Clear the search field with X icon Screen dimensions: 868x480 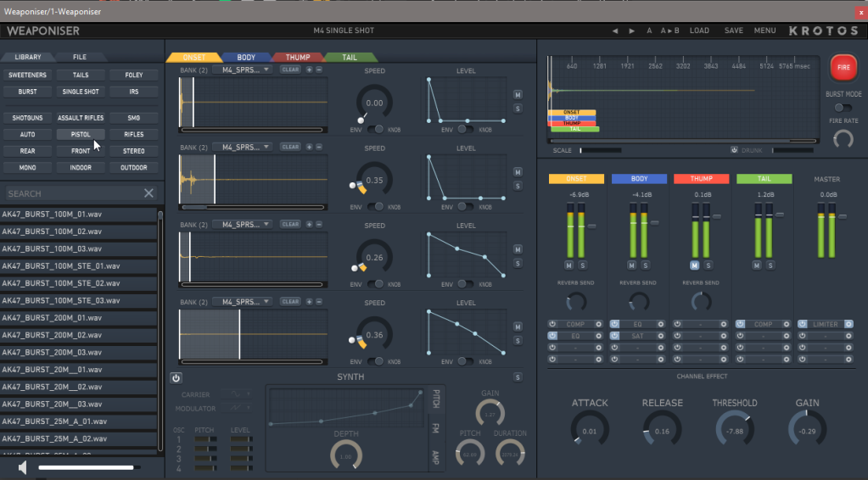pyautogui.click(x=148, y=193)
